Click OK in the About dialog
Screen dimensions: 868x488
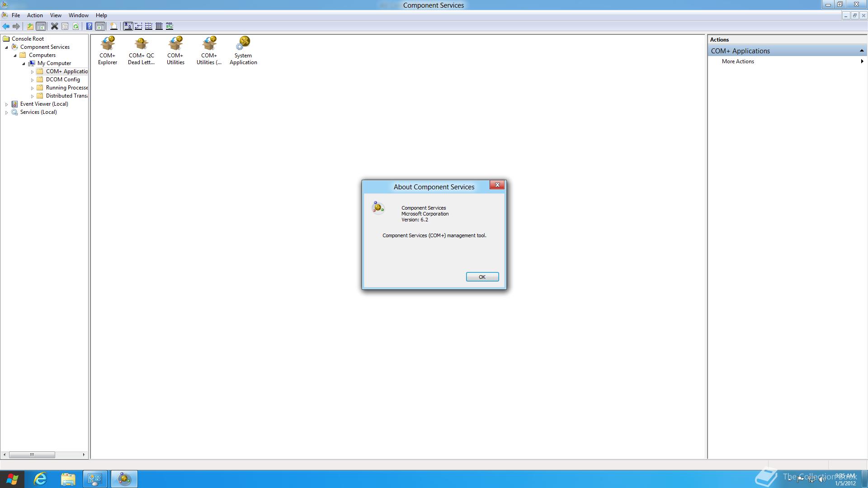(x=482, y=277)
